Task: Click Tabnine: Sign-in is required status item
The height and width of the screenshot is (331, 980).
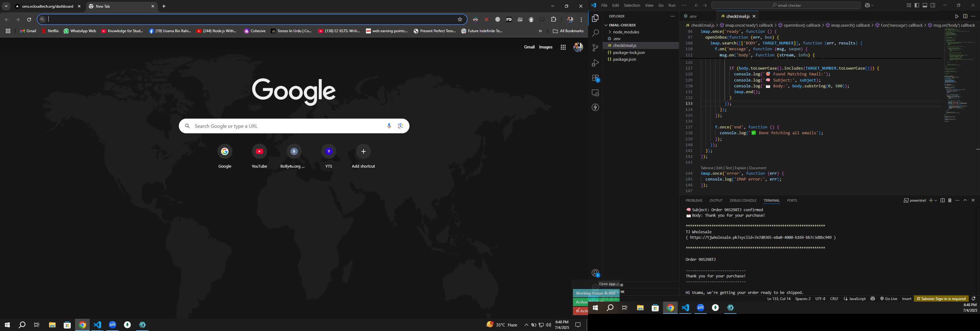Action: (x=941, y=299)
